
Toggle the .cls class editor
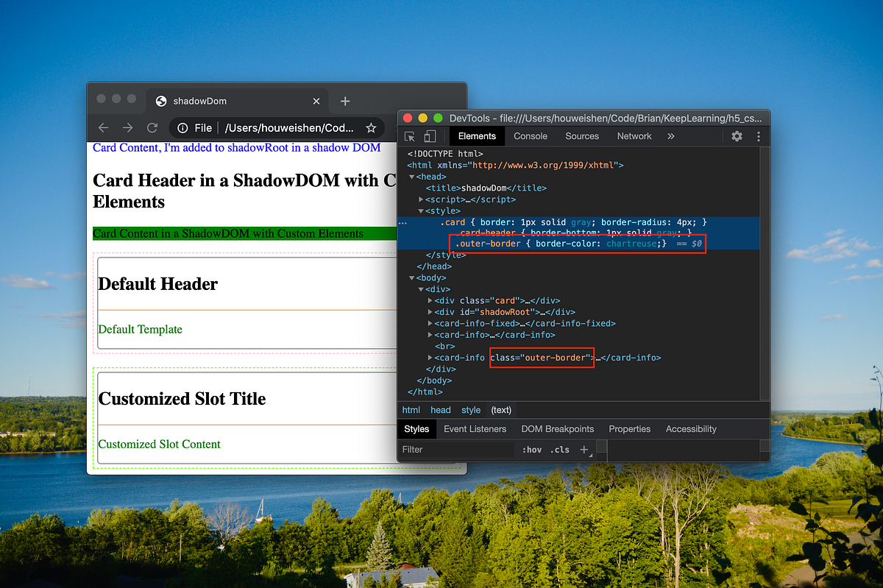coord(560,449)
